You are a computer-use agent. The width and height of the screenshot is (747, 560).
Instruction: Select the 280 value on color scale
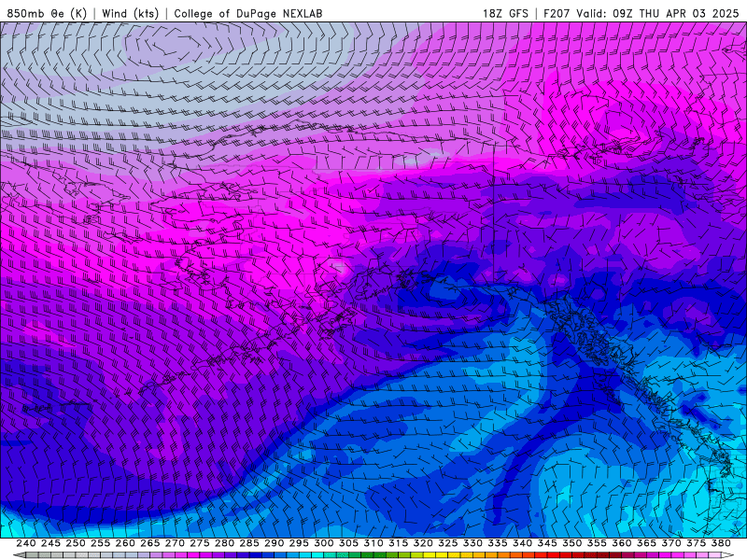[x=224, y=543]
